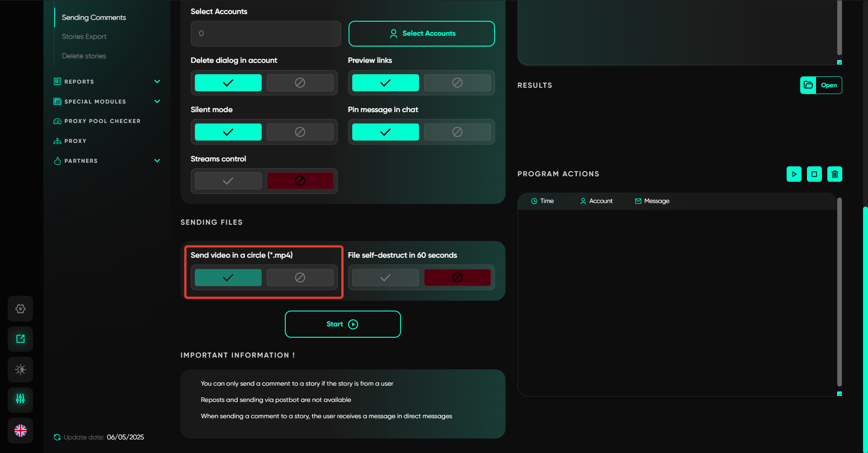Image resolution: width=868 pixels, height=453 pixels.
Task: Open Stories Export in the sidebar
Action: (84, 37)
